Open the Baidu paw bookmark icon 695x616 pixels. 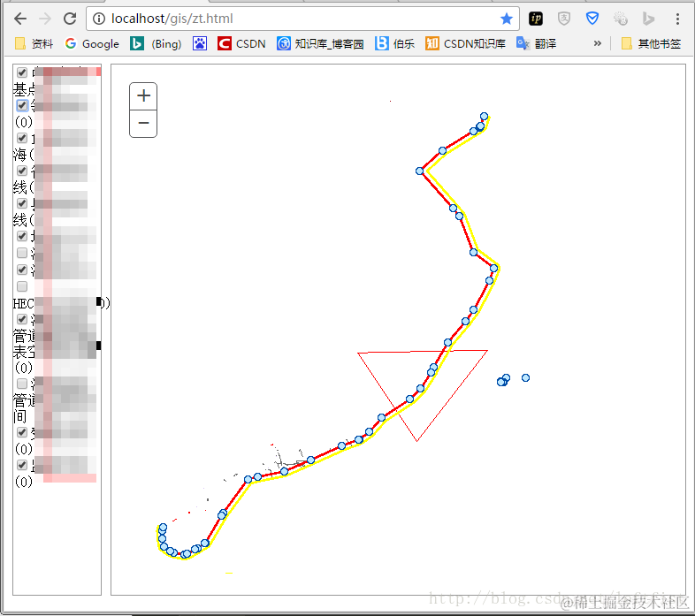(200, 43)
